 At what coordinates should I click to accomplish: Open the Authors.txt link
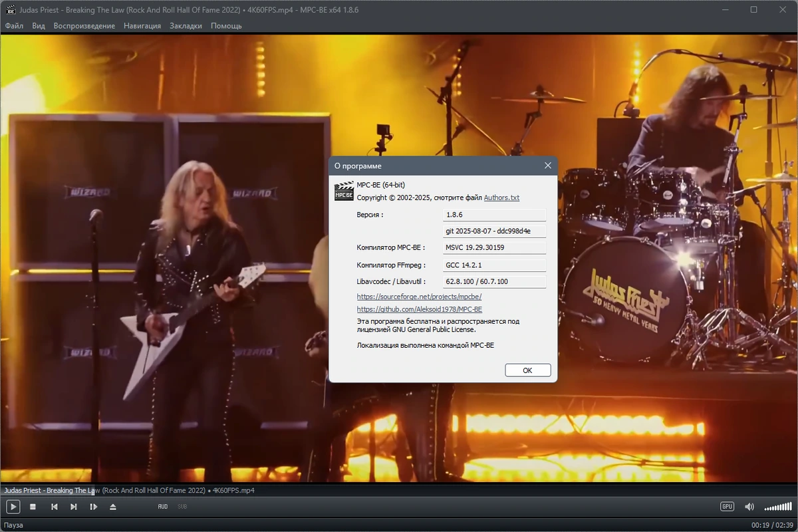coord(501,198)
